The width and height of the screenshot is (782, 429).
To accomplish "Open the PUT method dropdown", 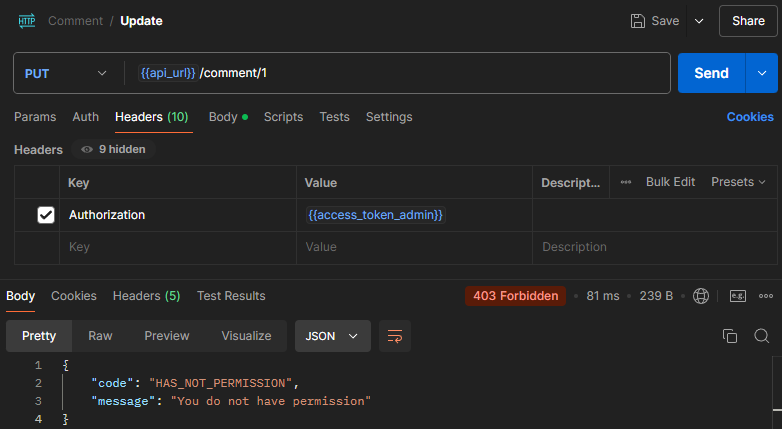I will [x=66, y=73].
